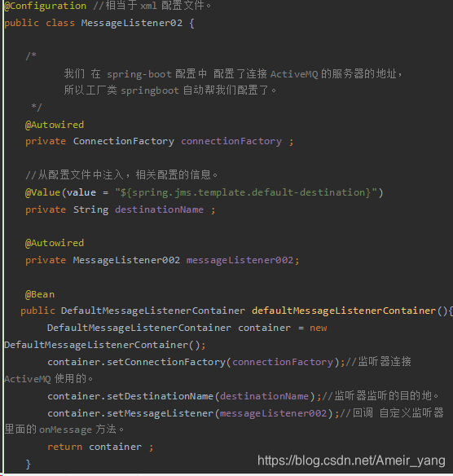Click the @Configuration annotation
Screen dimensions: 453x476
tap(45, 6)
